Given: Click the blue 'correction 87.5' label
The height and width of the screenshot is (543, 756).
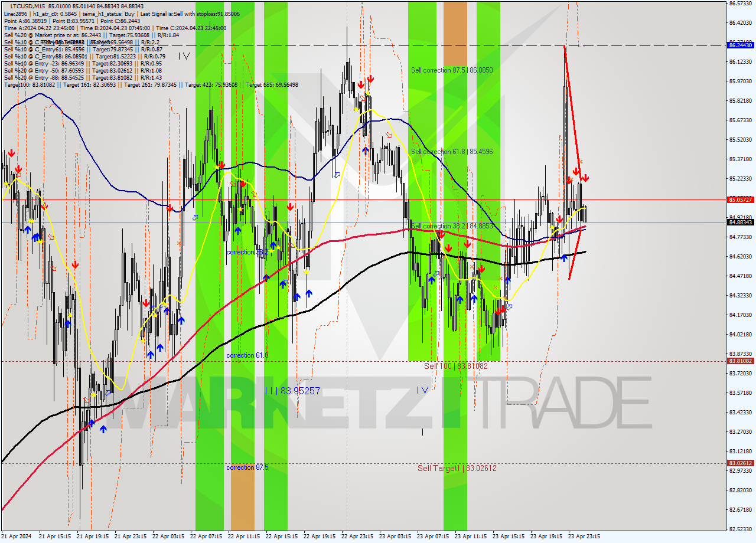Looking at the screenshot, I should (247, 467).
